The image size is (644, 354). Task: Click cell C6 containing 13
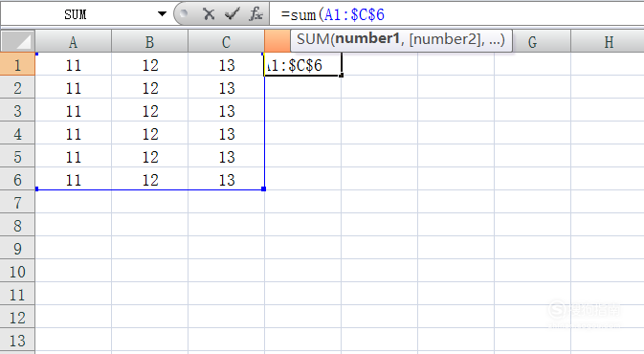(x=226, y=180)
